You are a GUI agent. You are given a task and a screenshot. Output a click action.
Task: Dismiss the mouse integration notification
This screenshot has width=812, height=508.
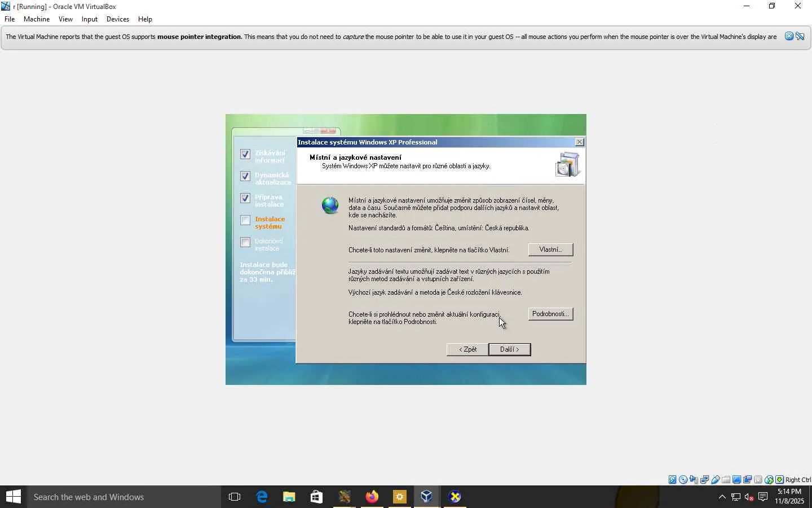(789, 37)
